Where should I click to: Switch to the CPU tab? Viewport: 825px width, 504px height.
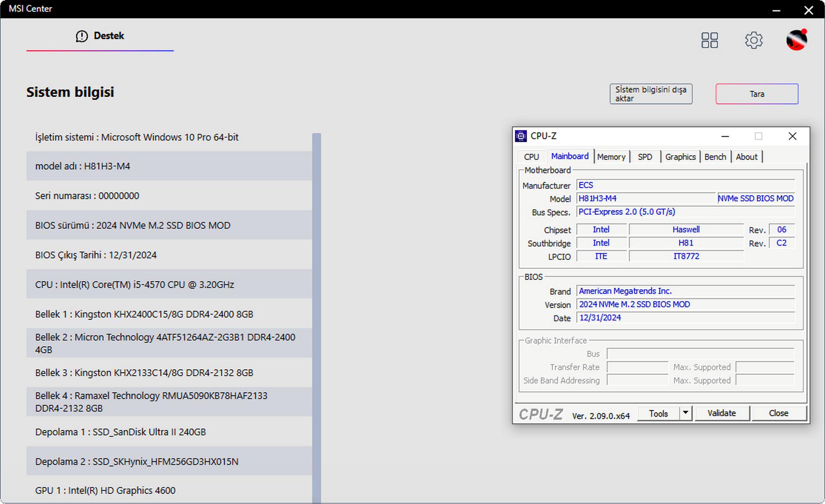tap(531, 157)
